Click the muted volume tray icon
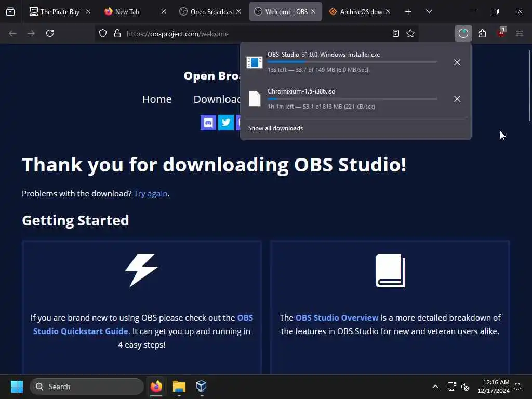Viewport: 532px width, 399px height. tap(465, 387)
